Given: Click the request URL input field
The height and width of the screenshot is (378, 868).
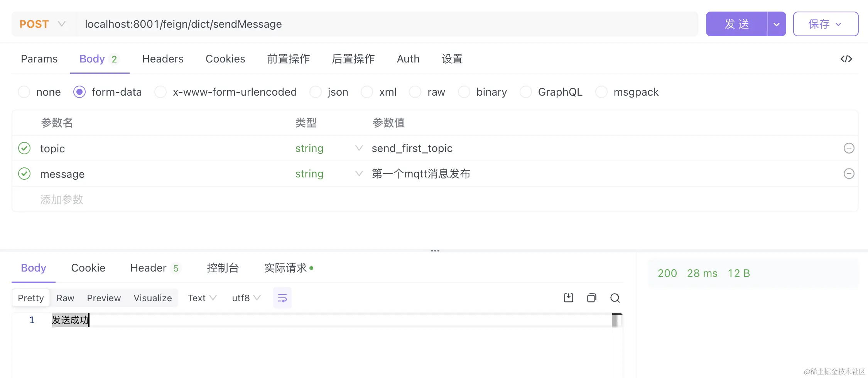Looking at the screenshot, I should click(x=387, y=24).
